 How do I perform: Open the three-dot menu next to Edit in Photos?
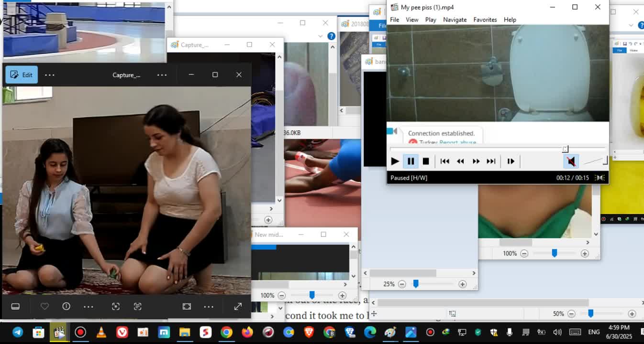tap(50, 75)
